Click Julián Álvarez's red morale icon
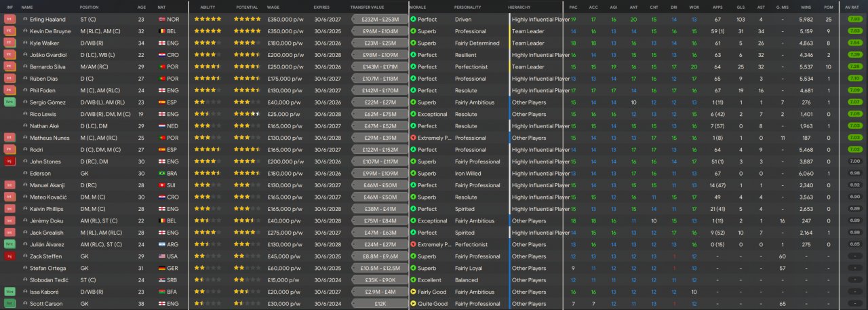868x310 pixels. (x=414, y=245)
